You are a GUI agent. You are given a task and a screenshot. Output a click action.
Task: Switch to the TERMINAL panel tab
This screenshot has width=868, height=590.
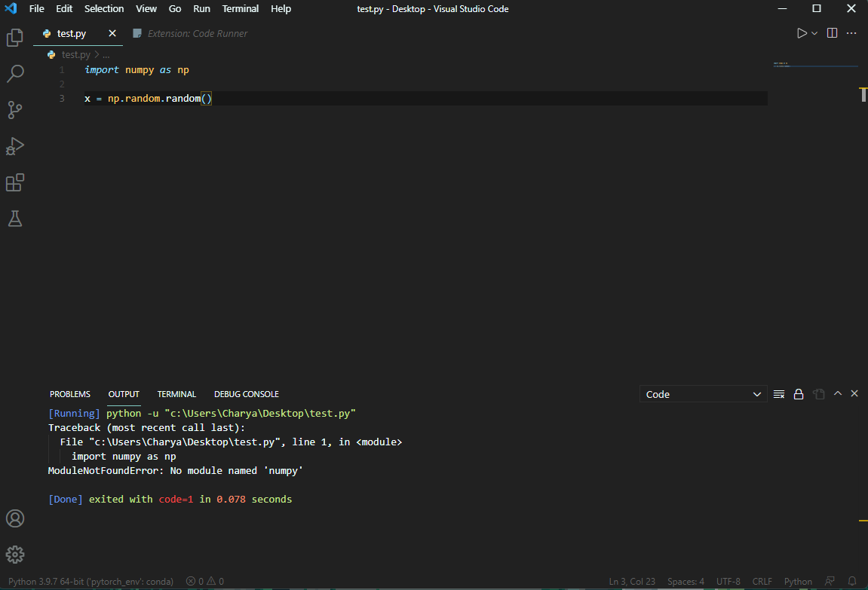click(x=176, y=394)
